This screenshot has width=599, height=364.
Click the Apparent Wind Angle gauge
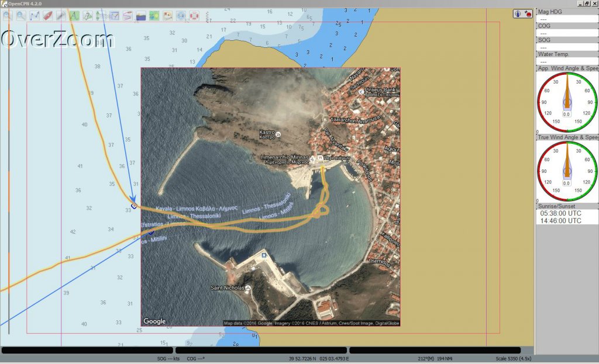[566, 102]
